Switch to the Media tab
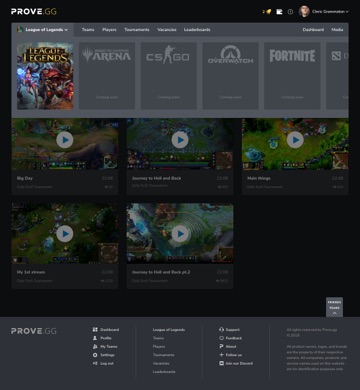 (x=337, y=30)
